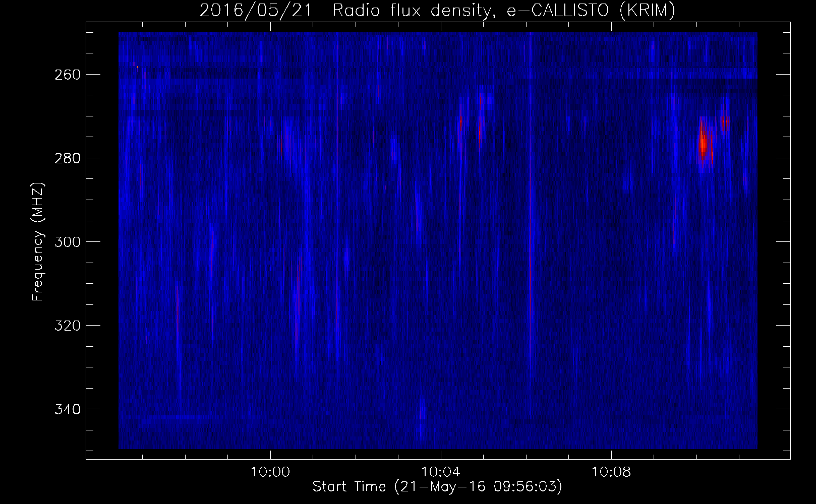Image resolution: width=816 pixels, height=504 pixels.
Task: Click the 10:00 time tick label
Action: (271, 472)
